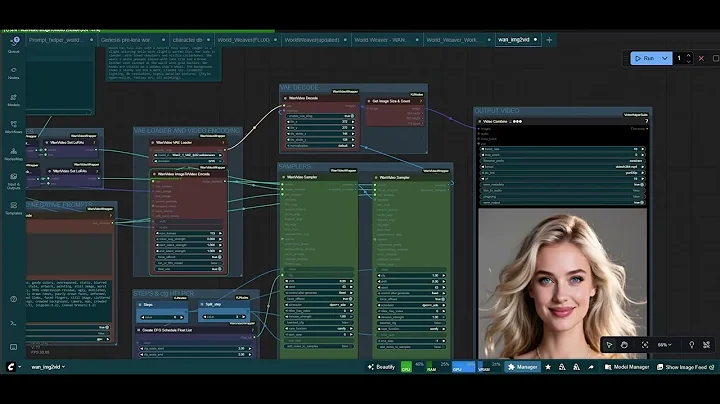Click the cfg_scale_start slider in the CFG Schedule node

pos(196,348)
